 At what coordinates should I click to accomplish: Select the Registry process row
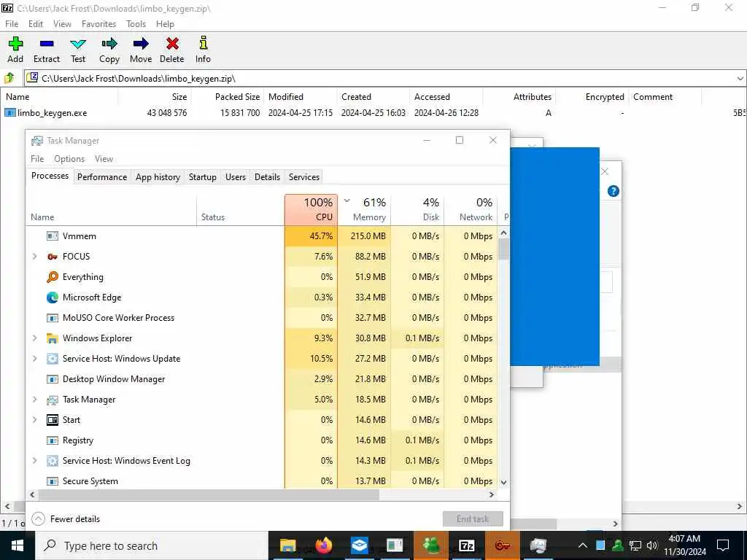click(x=262, y=440)
